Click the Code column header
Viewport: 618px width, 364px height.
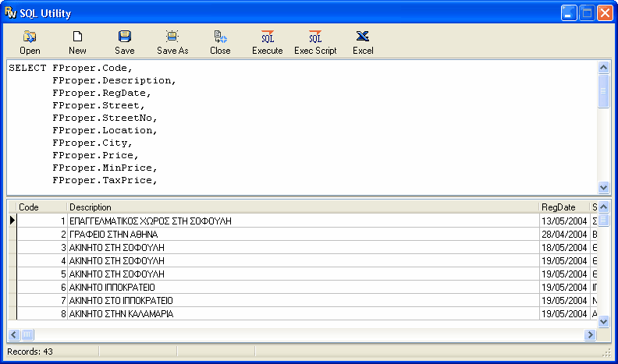point(41,207)
